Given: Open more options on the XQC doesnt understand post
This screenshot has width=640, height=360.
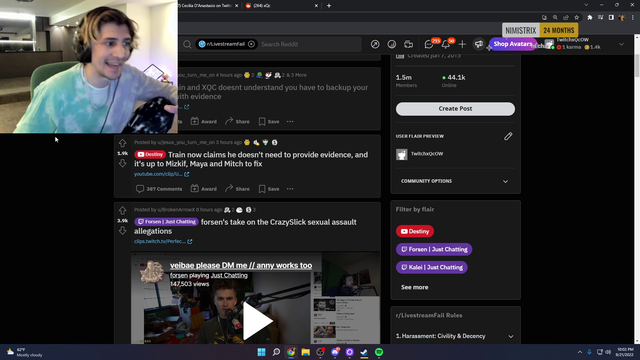Looking at the screenshot, I should coord(290,121).
